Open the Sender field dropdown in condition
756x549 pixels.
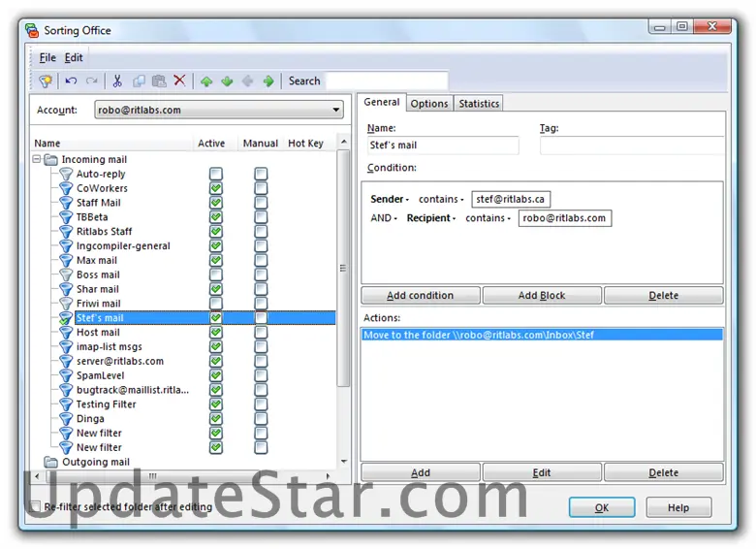coord(390,199)
